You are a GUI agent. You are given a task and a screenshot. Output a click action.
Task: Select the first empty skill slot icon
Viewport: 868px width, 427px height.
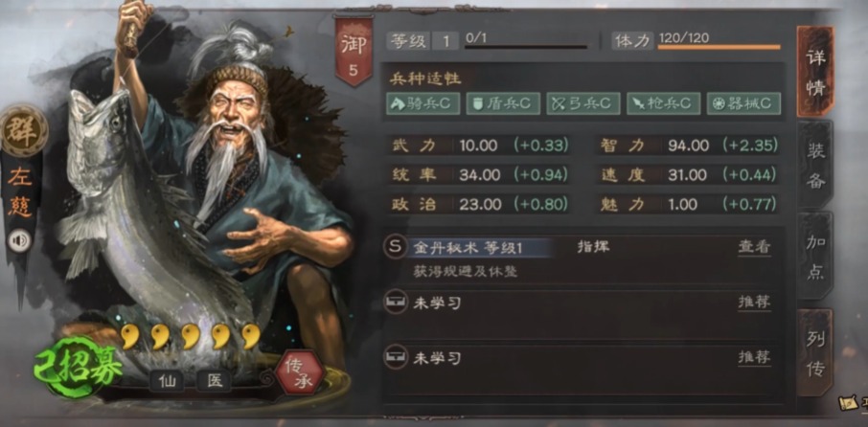coord(396,303)
